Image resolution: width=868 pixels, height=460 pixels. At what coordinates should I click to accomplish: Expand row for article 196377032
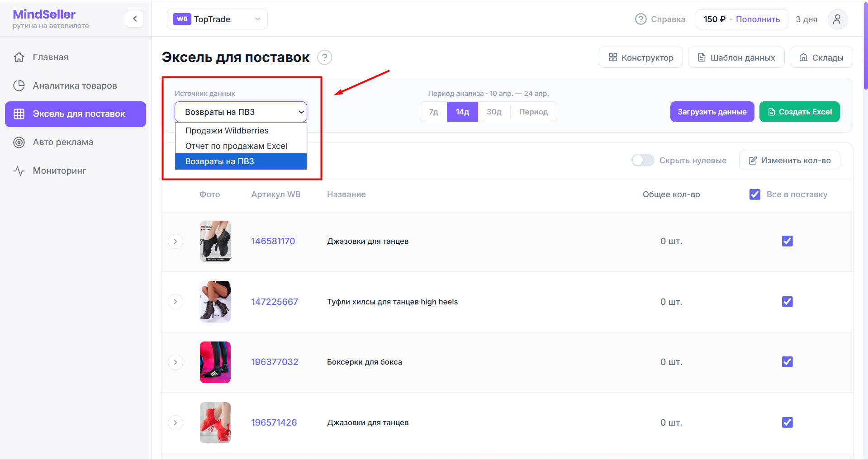click(x=175, y=362)
